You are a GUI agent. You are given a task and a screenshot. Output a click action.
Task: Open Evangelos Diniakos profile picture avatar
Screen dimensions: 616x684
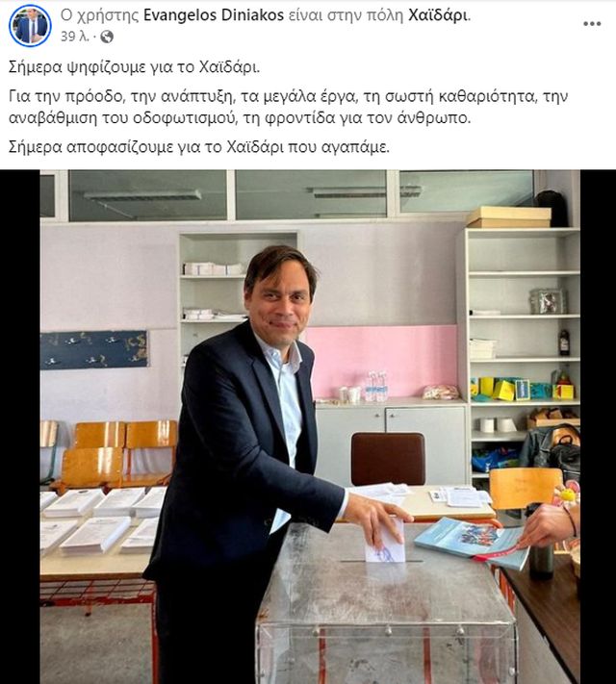point(30,26)
